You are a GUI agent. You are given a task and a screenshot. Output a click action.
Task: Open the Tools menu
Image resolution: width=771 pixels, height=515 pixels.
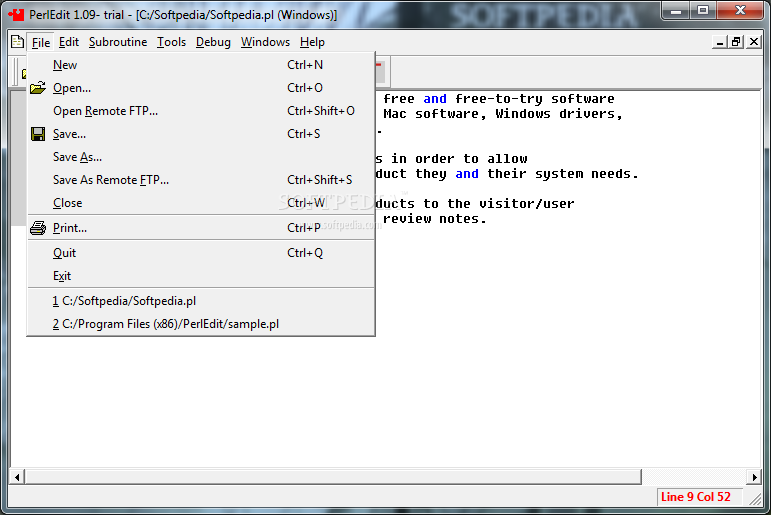pyautogui.click(x=171, y=42)
